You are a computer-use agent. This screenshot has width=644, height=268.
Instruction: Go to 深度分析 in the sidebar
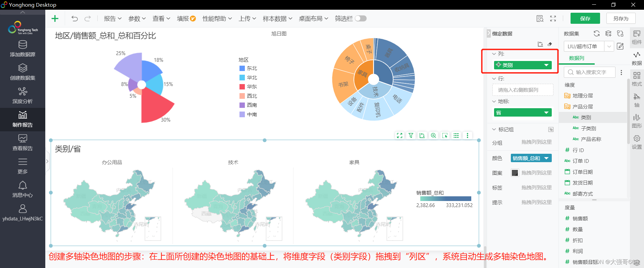click(x=22, y=96)
